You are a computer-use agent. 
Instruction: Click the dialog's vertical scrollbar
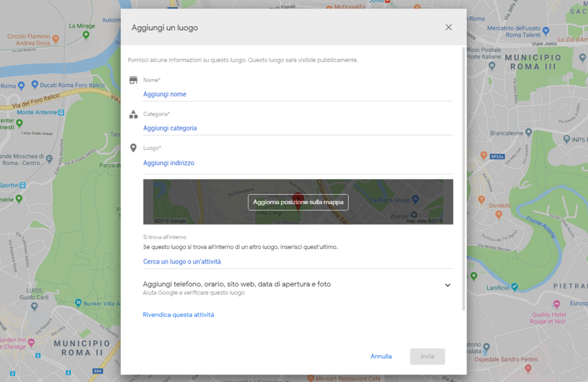click(x=464, y=178)
